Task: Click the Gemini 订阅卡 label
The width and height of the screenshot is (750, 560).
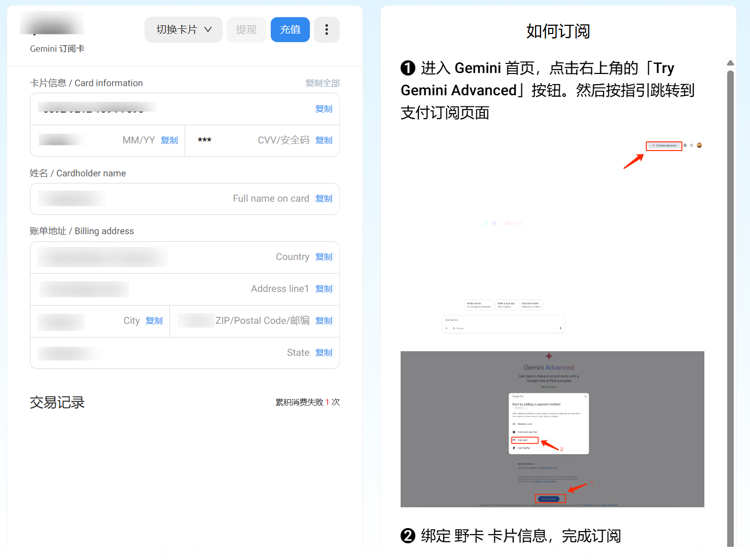Action: 57,49
